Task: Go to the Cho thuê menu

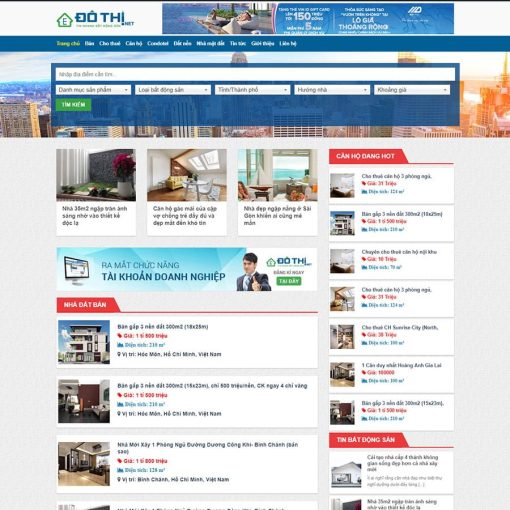Action: 110,43
